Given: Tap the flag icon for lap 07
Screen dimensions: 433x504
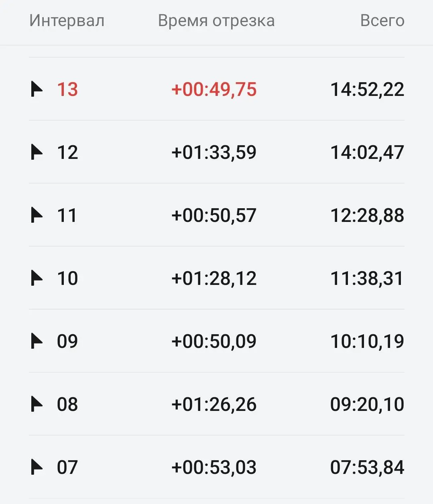Looking at the screenshot, I should (37, 467).
